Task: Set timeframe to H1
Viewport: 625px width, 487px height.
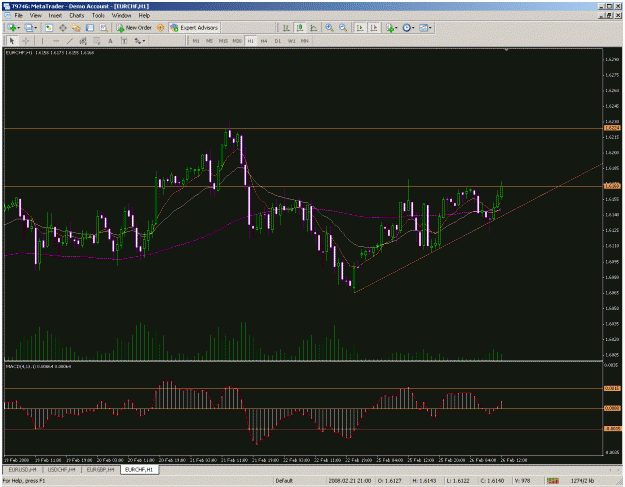Action: (x=250, y=41)
